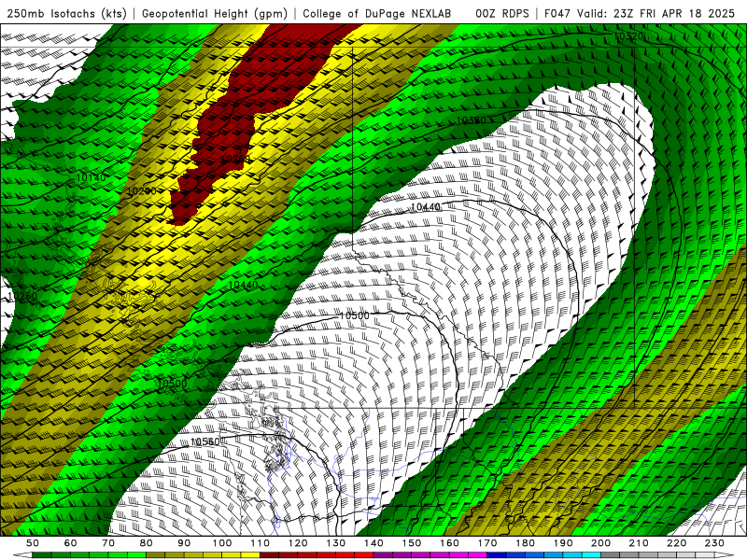The height and width of the screenshot is (560, 747).
Task: Click the 200 value on the color scale
Action: pyautogui.click(x=601, y=543)
